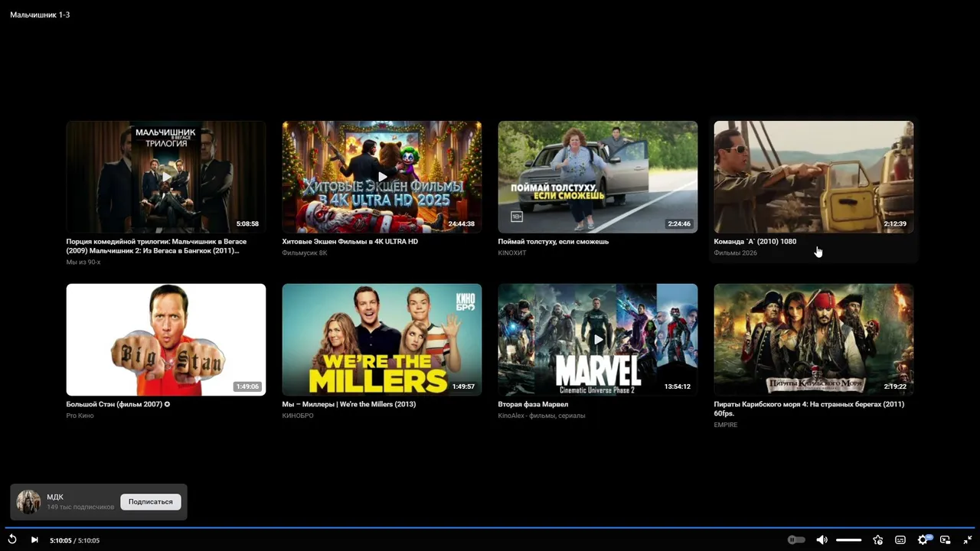Click the star bookmark icon in player bar
Viewport: 980px width, 551px height.
[x=878, y=540]
